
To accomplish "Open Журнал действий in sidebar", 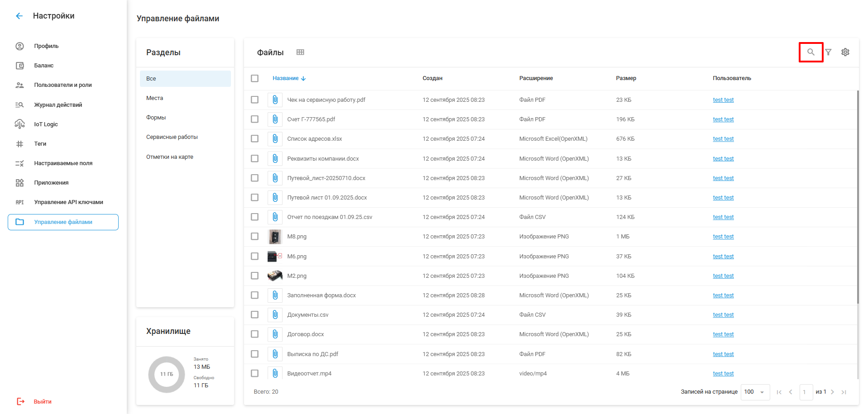I will click(x=58, y=105).
